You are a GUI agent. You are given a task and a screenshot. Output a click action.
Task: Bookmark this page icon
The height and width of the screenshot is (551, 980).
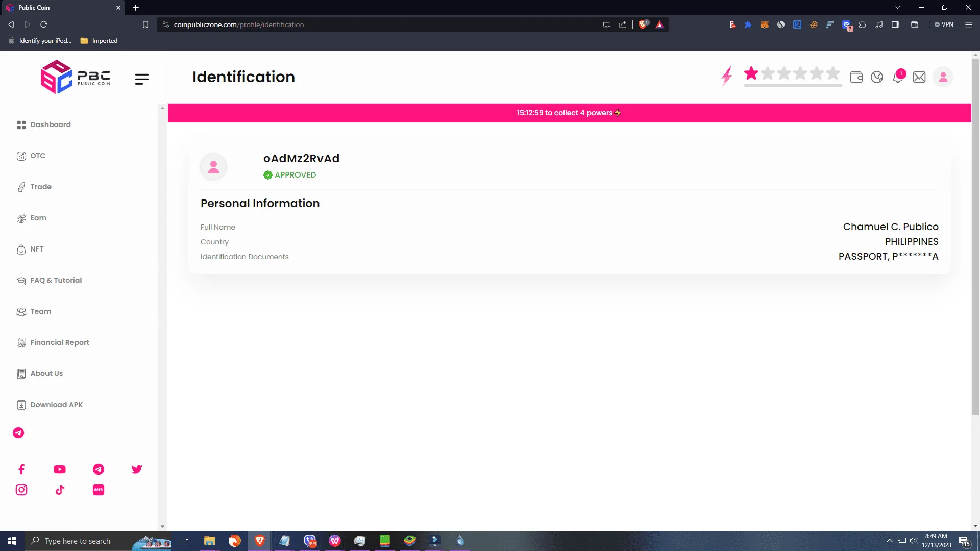pyautogui.click(x=145, y=24)
